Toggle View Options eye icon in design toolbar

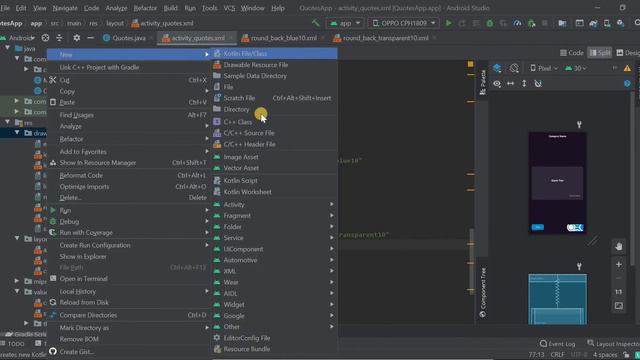coord(497,84)
